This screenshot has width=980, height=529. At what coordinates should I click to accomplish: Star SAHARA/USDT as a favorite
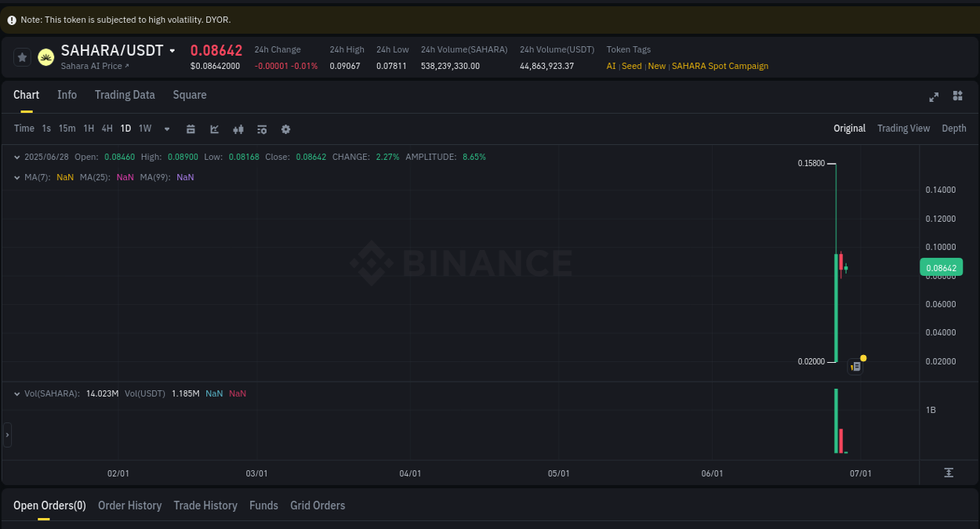coord(21,56)
